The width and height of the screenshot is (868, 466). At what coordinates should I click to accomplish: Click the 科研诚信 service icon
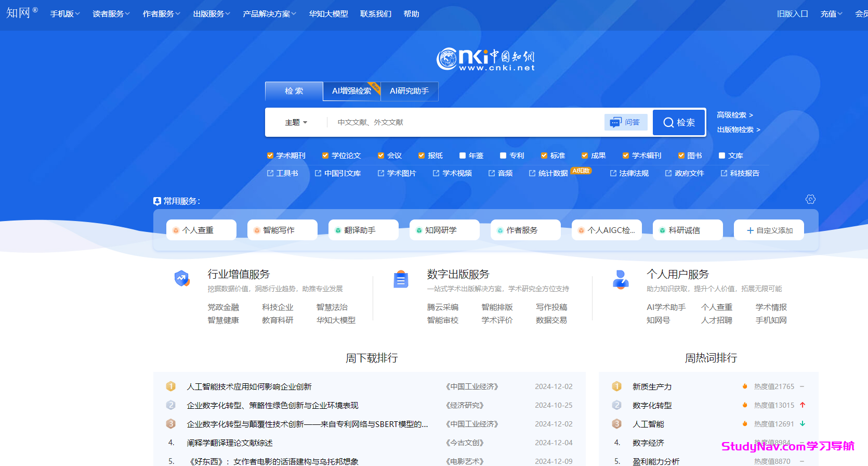[x=662, y=230]
